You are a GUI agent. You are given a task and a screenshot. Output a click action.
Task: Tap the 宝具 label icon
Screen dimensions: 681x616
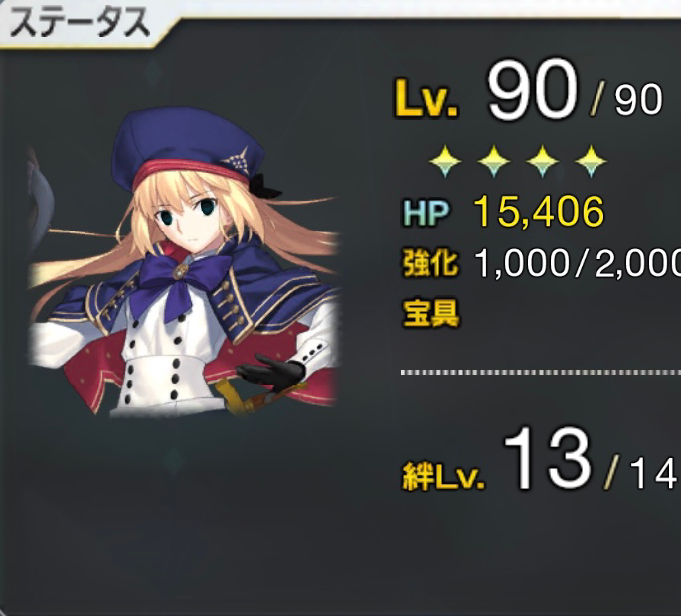coord(430,313)
